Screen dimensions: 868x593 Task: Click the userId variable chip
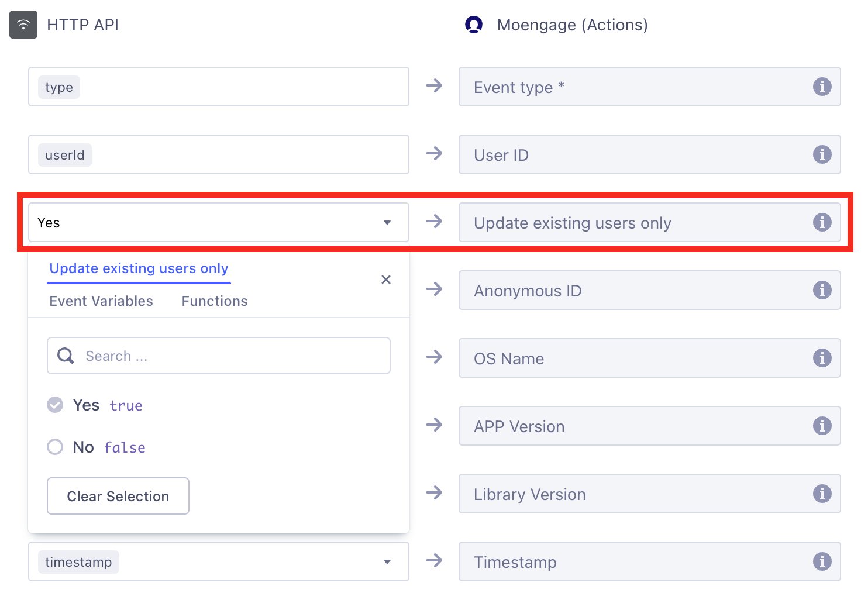click(65, 155)
